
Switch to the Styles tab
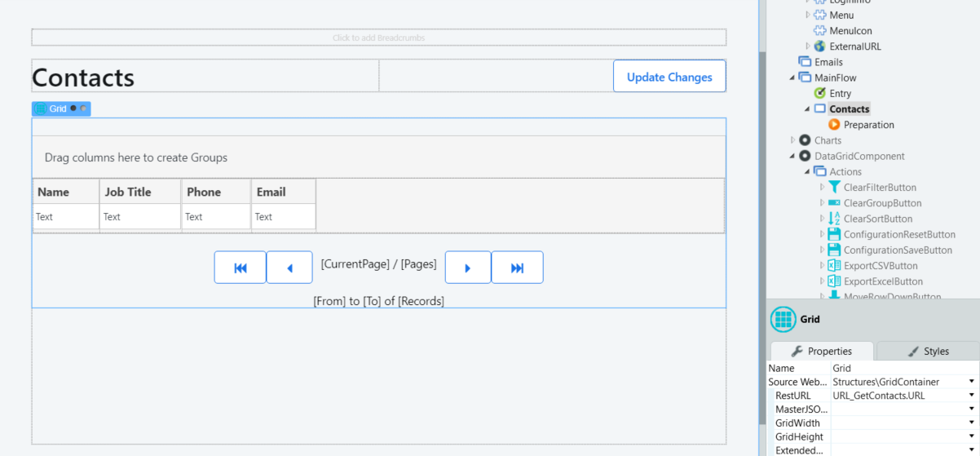928,351
